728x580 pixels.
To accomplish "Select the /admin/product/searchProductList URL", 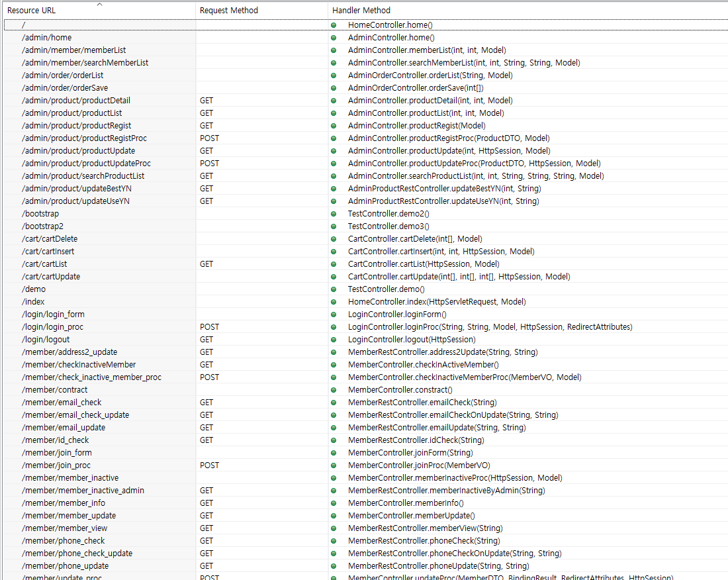I will point(83,176).
